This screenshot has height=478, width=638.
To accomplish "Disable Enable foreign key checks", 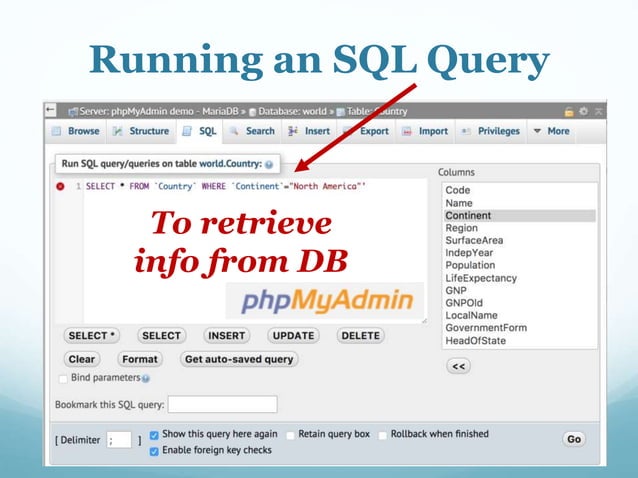I will pos(154,451).
